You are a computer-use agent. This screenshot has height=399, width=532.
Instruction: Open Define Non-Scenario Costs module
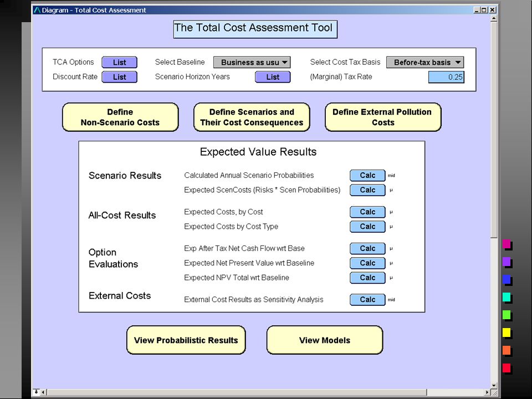(120, 117)
